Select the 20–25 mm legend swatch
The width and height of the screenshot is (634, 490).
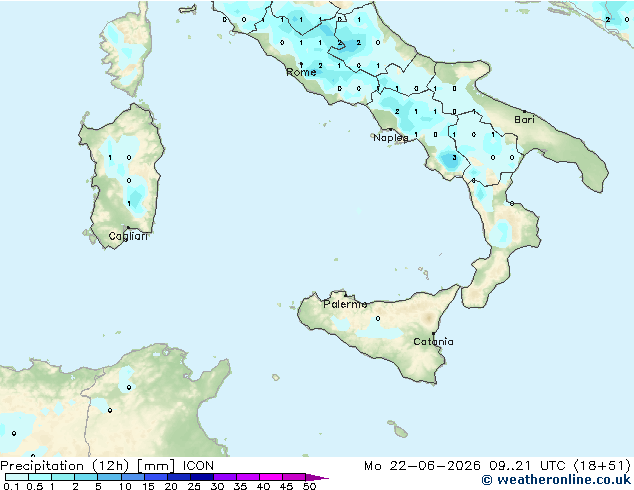(x=178, y=477)
